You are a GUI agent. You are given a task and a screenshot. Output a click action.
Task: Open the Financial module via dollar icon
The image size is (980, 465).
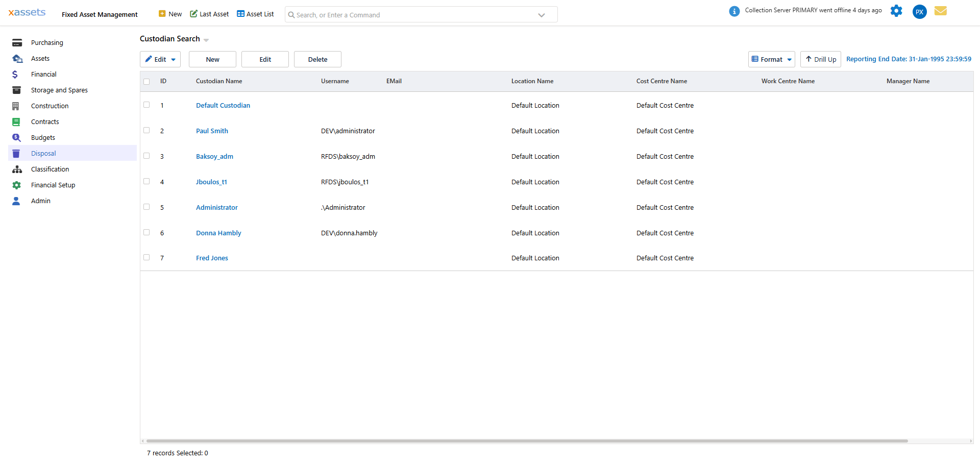17,74
